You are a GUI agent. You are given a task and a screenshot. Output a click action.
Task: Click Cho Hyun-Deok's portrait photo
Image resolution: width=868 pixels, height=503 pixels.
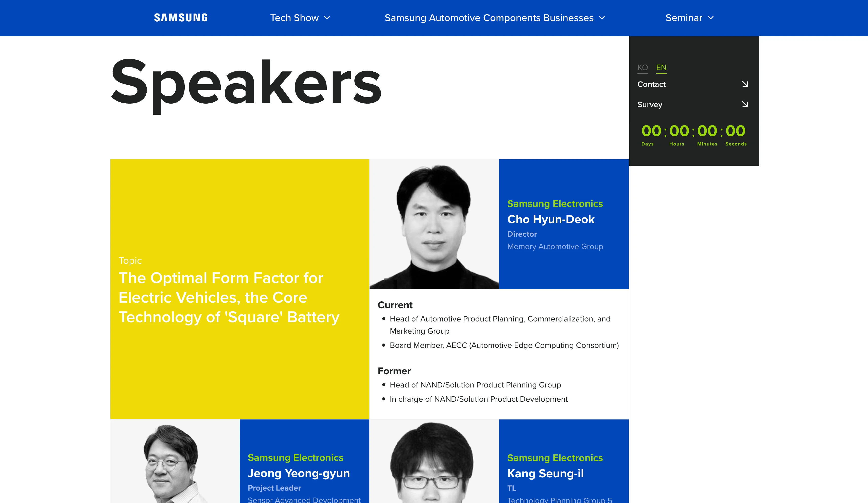click(434, 224)
